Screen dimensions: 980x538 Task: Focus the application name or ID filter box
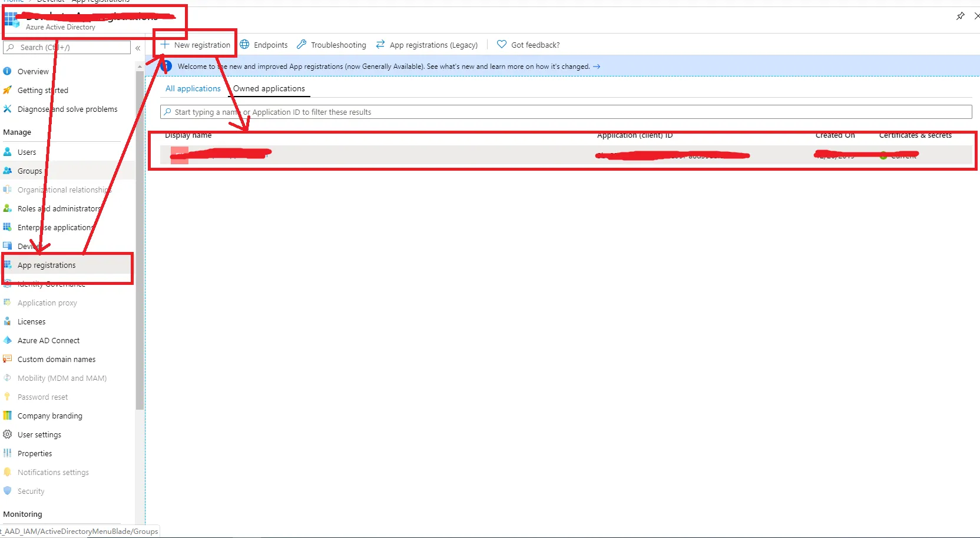tap(566, 112)
